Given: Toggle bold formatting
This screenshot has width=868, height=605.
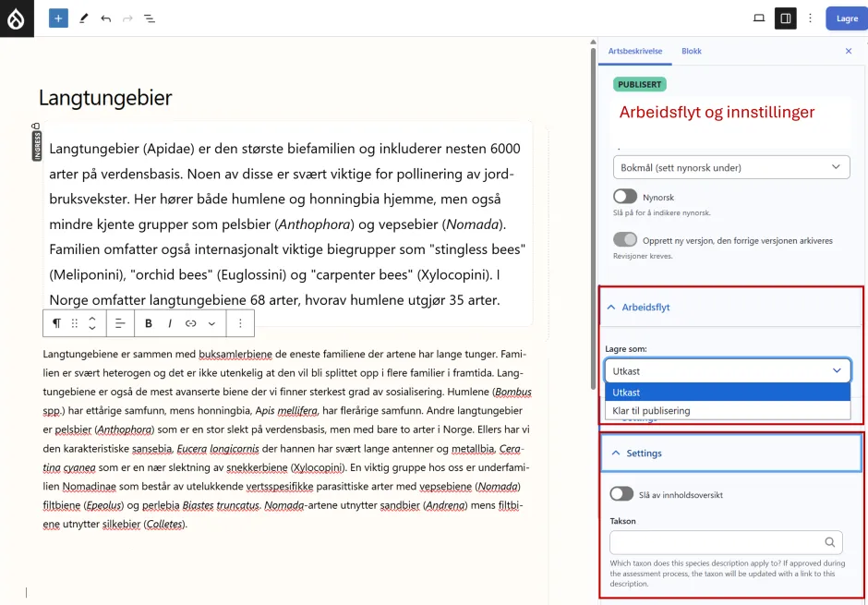Looking at the screenshot, I should coord(149,323).
